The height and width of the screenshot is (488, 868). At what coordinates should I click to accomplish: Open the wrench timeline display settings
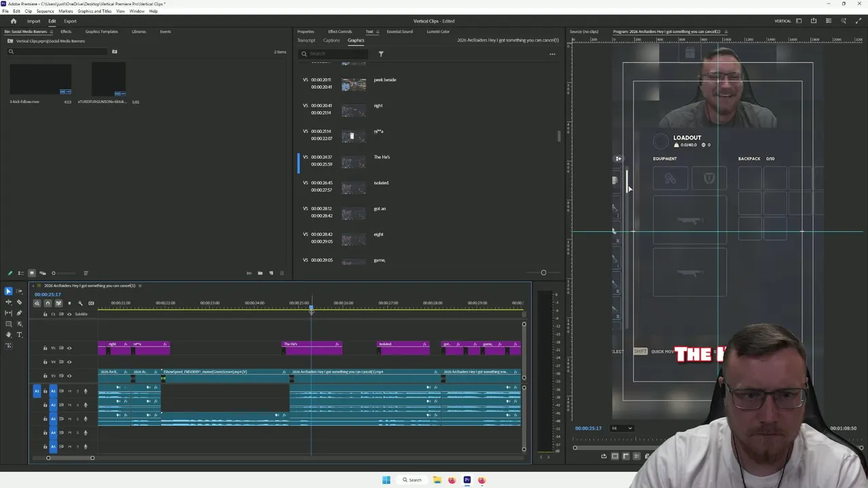(x=80, y=303)
